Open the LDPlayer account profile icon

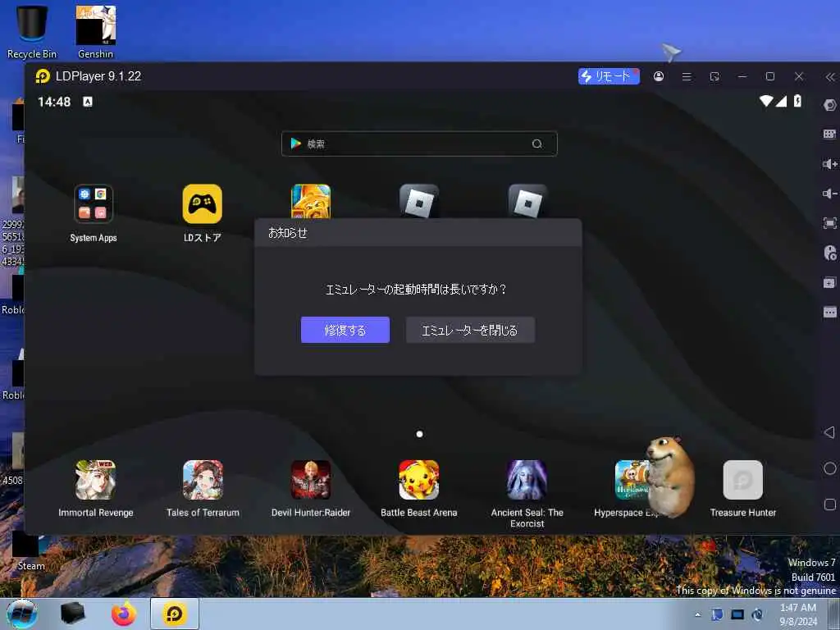point(659,76)
